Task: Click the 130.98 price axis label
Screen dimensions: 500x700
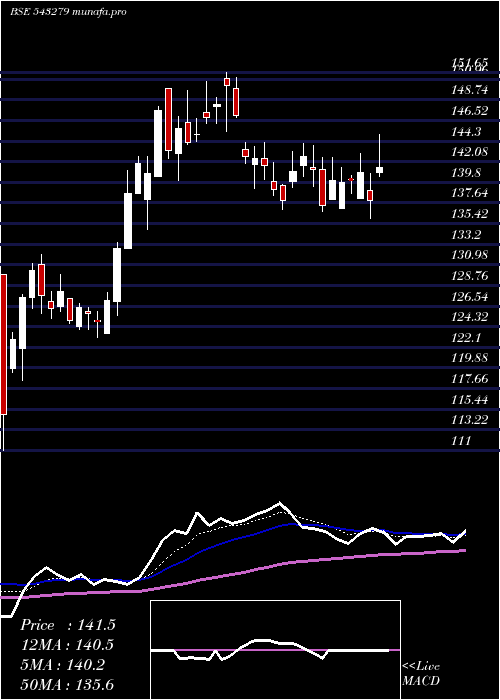Action: tap(469, 255)
